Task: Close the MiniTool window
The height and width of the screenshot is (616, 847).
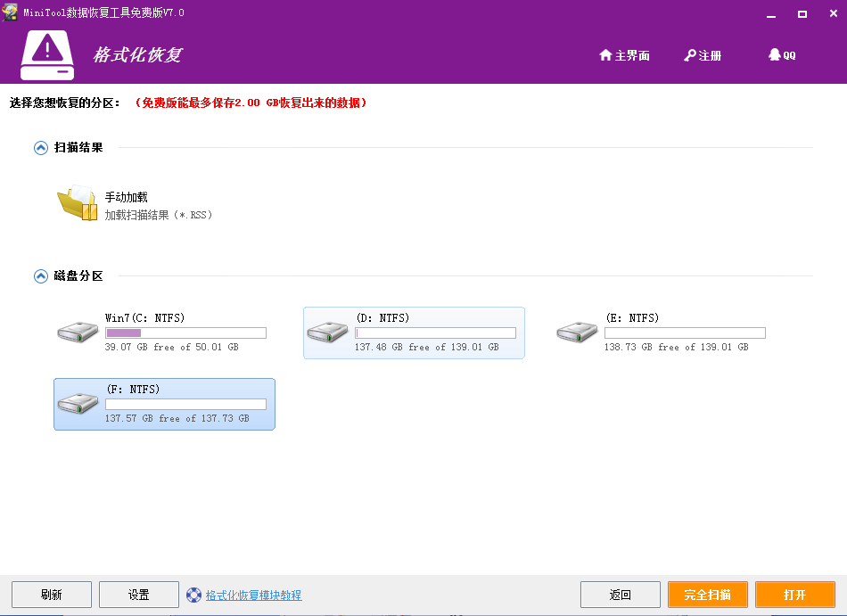Action: click(x=834, y=13)
